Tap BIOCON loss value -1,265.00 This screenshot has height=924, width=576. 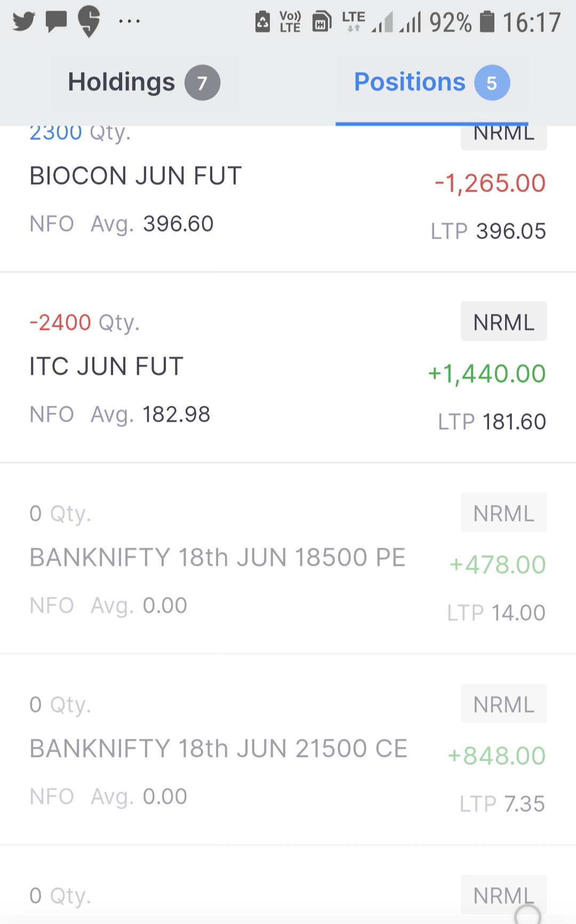(x=490, y=184)
